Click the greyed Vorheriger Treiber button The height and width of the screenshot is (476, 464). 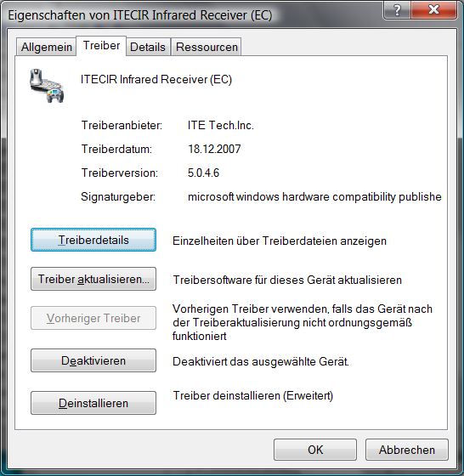click(x=93, y=318)
